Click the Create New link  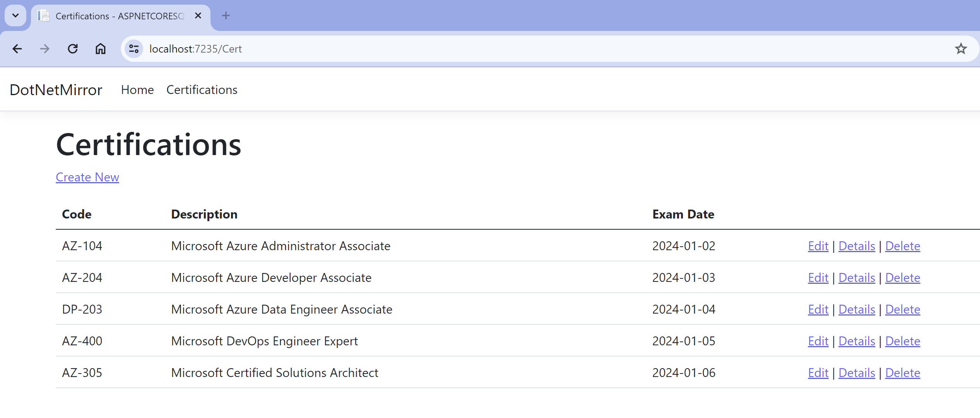[x=87, y=177]
